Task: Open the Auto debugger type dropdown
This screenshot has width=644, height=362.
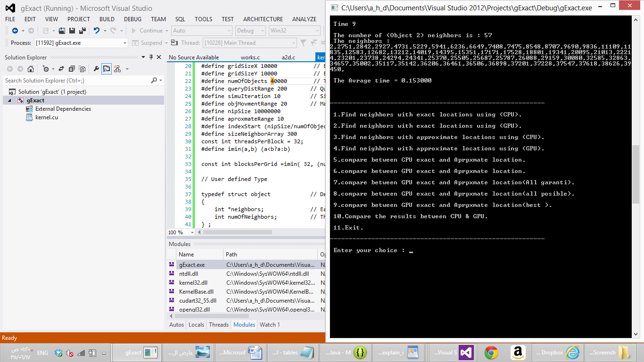Action: tap(202, 31)
